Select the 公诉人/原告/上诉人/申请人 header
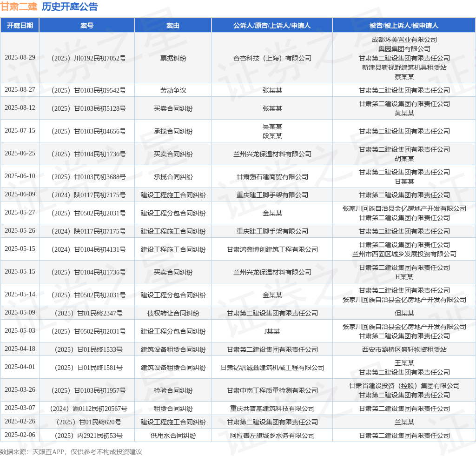This screenshot has height=456, width=476. click(x=272, y=26)
